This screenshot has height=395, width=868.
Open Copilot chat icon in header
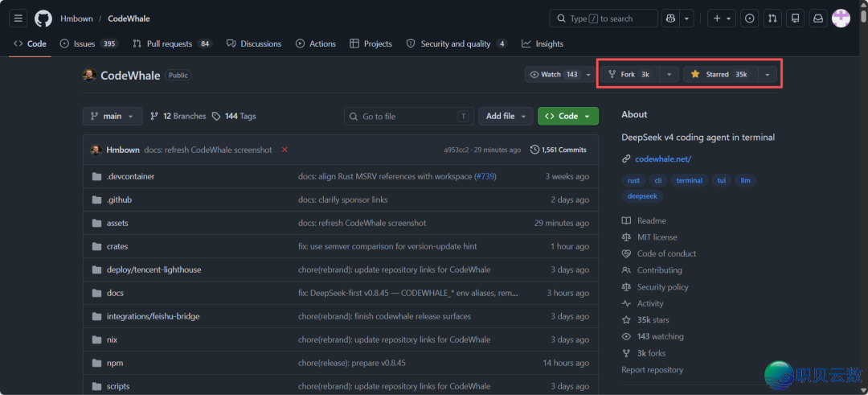(671, 19)
